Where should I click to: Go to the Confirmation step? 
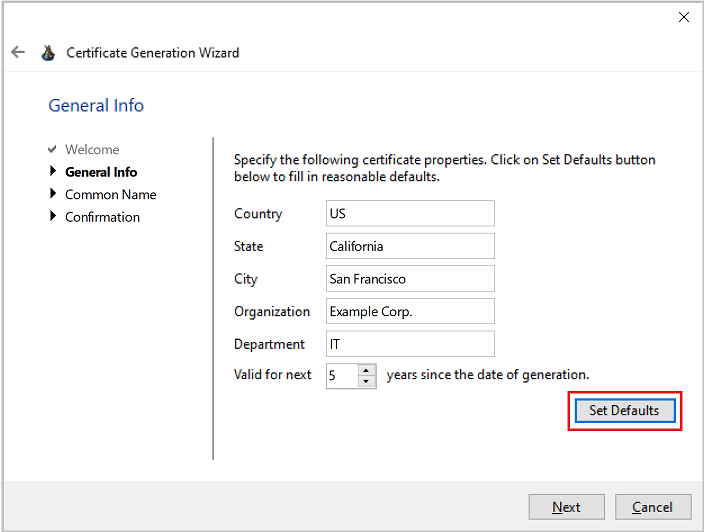102,217
